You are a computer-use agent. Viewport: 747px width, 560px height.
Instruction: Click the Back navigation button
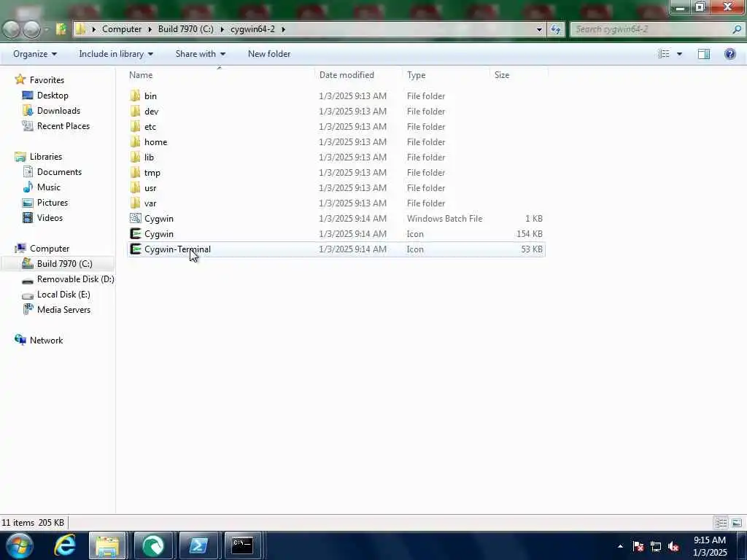click(x=12, y=29)
